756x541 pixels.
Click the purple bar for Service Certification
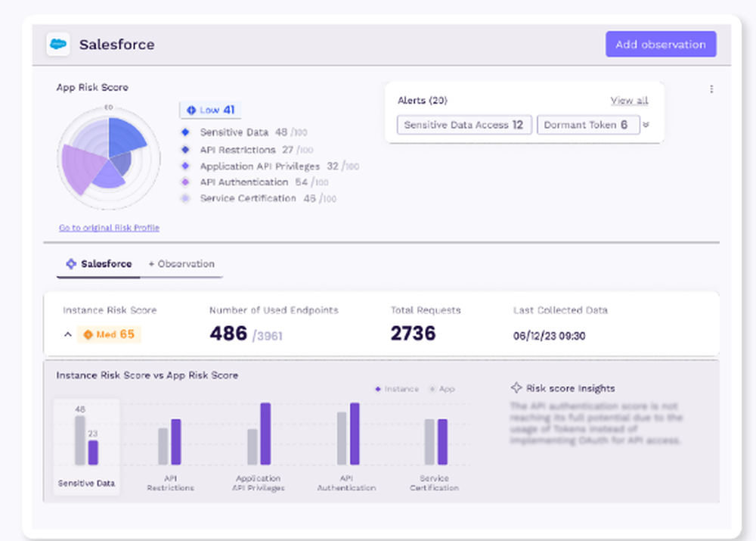[x=442, y=442]
